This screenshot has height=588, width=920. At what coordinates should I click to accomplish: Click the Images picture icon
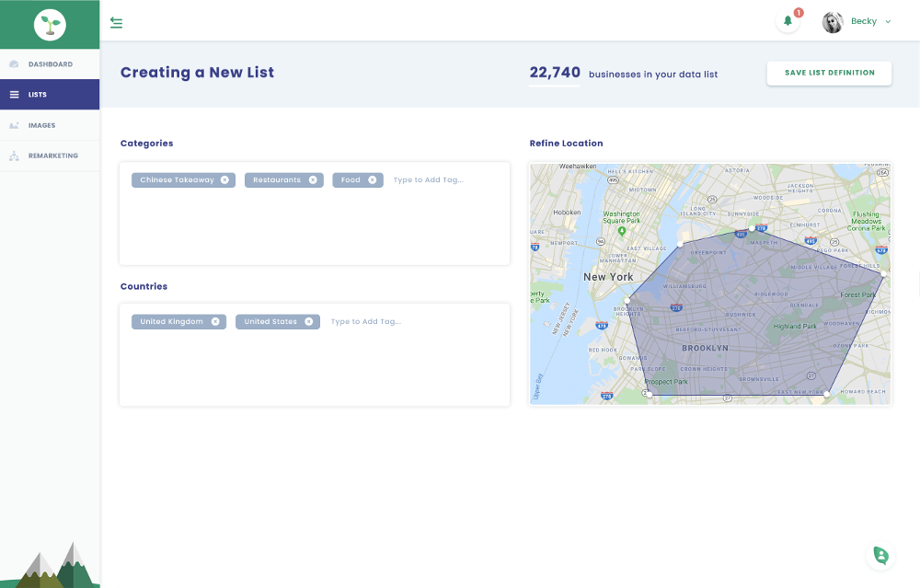tap(14, 125)
